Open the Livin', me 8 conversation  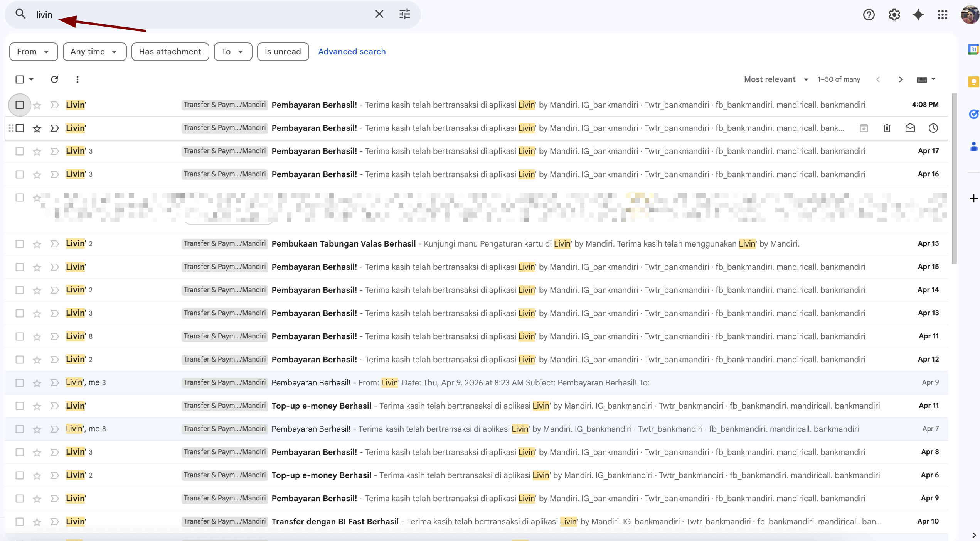pyautogui.click(x=477, y=429)
